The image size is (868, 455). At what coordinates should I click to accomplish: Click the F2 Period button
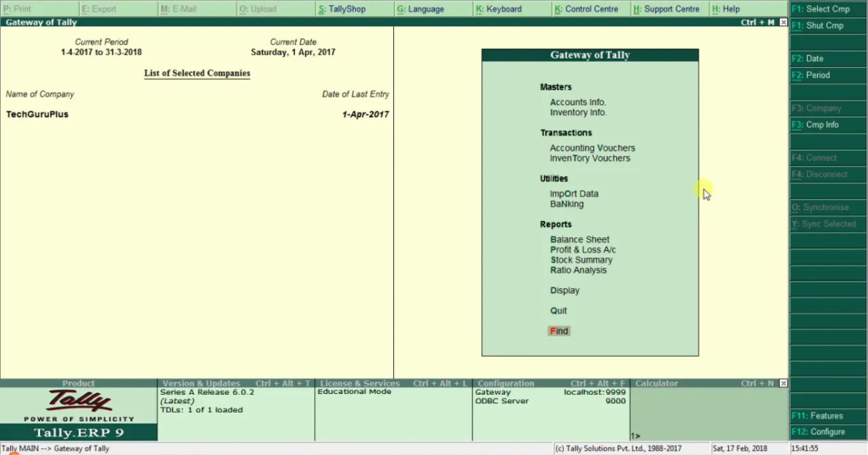(810, 75)
